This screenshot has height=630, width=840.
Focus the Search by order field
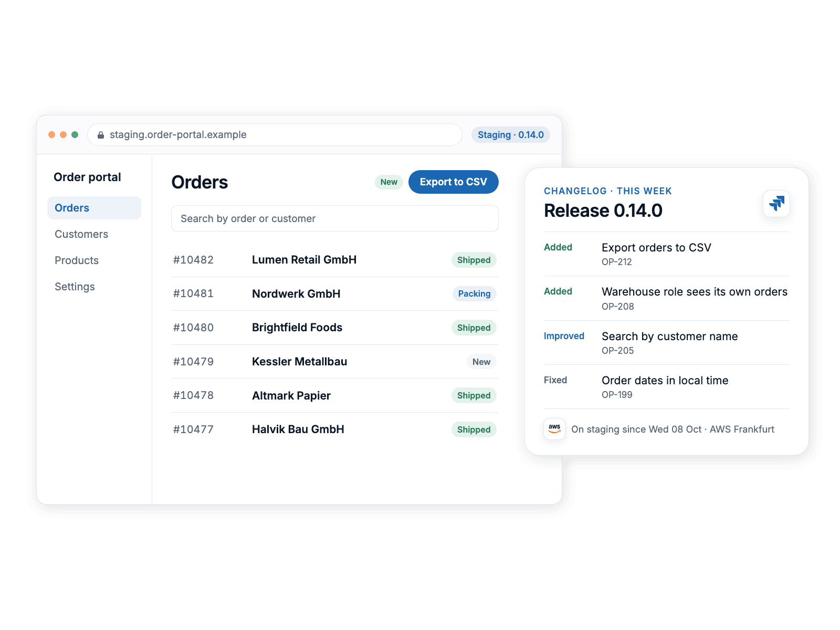pyautogui.click(x=334, y=218)
